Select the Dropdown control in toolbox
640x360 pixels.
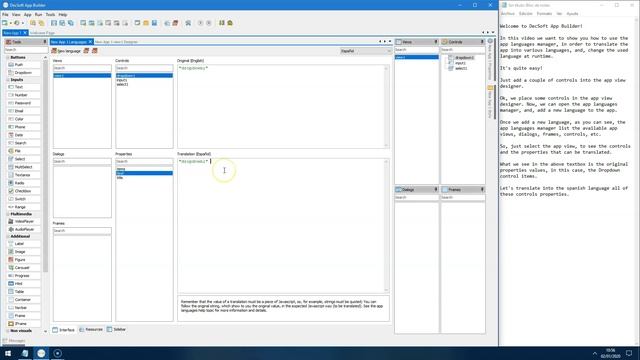[24, 73]
